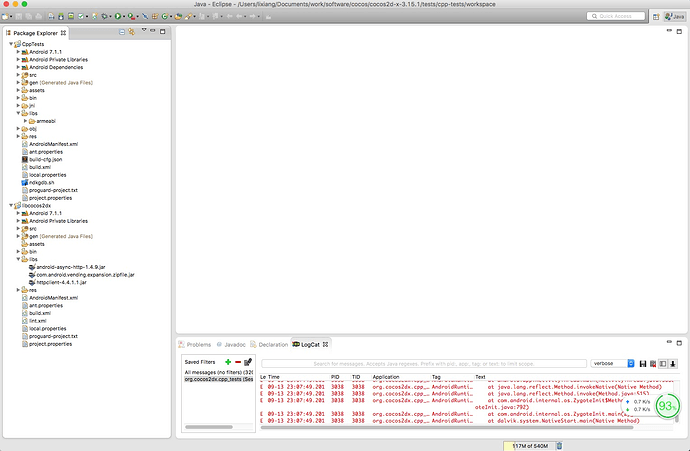Minimize the LogCat bottom panel
This screenshot has width=690, height=451.
(x=669, y=341)
